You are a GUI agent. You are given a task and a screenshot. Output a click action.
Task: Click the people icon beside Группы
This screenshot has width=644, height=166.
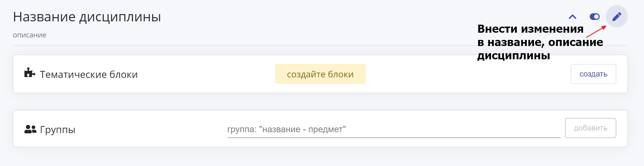pos(30,129)
